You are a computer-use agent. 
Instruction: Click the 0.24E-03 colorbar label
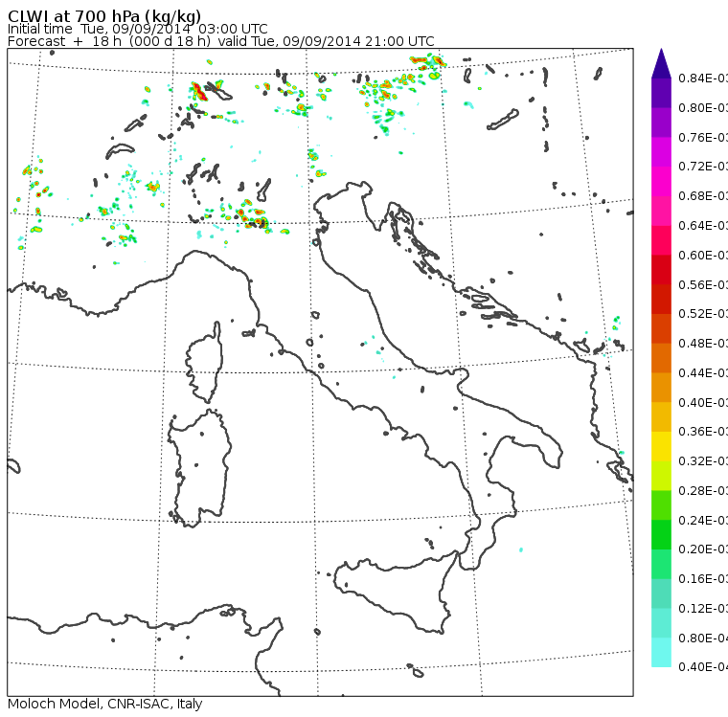pos(703,520)
